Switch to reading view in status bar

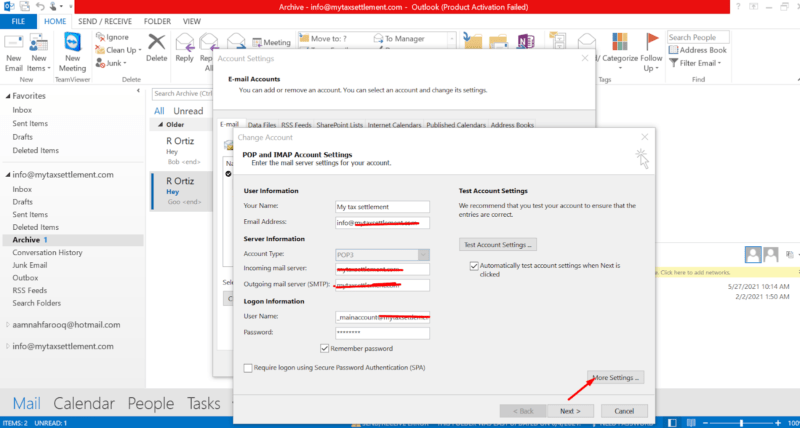(x=691, y=423)
